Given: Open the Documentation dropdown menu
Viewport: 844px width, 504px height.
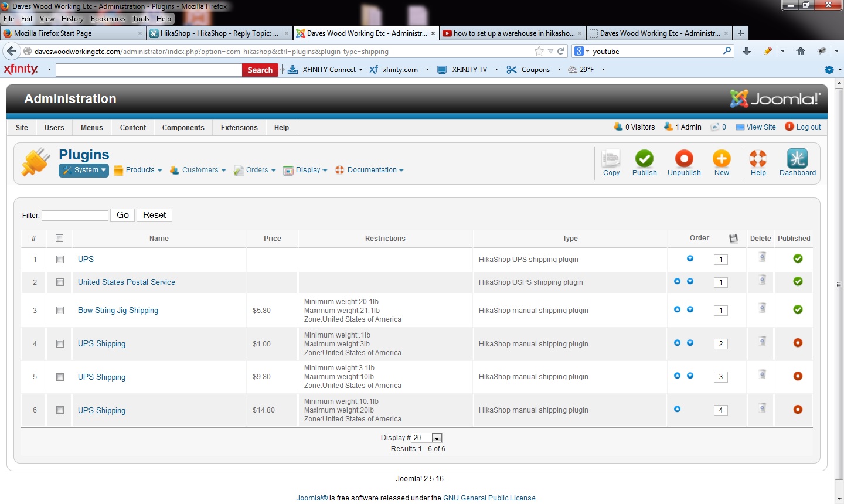Looking at the screenshot, I should [369, 170].
